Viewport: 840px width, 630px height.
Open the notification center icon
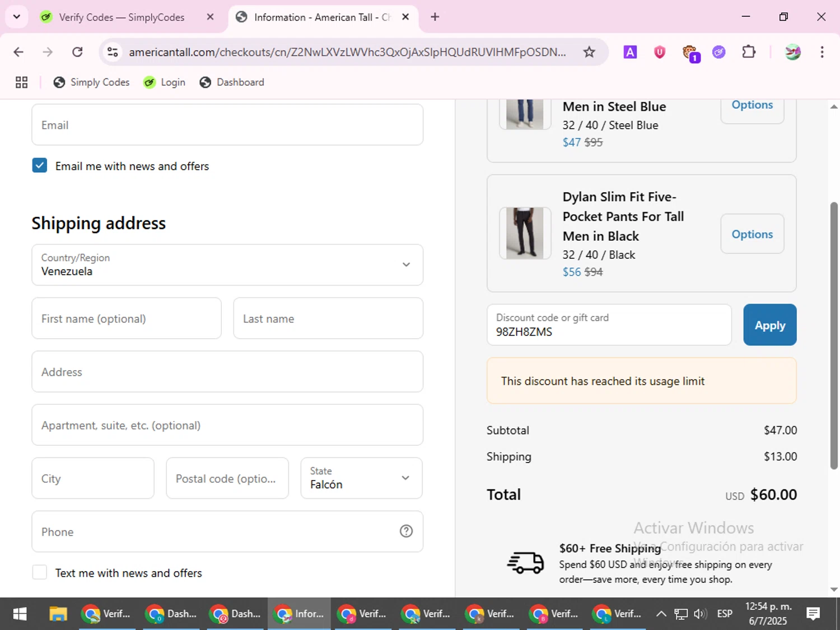click(813, 614)
